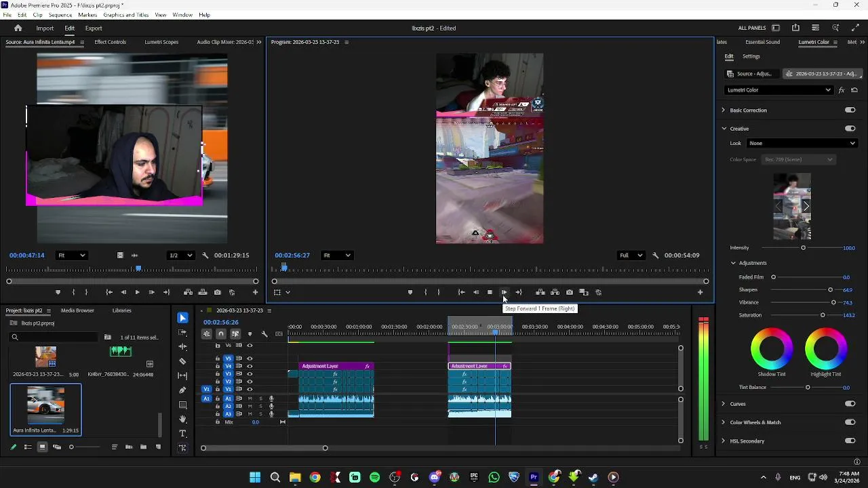Image resolution: width=868 pixels, height=488 pixels.
Task: Open Program monitor Full resolution dropdown
Action: 631,256
